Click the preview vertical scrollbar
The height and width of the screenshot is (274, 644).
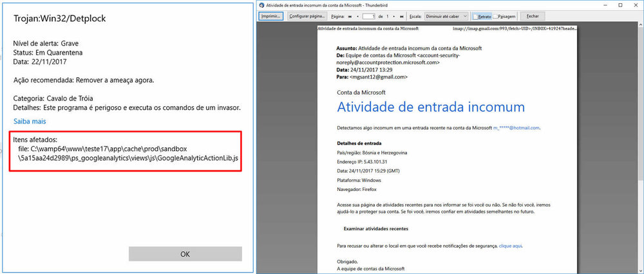(641, 102)
